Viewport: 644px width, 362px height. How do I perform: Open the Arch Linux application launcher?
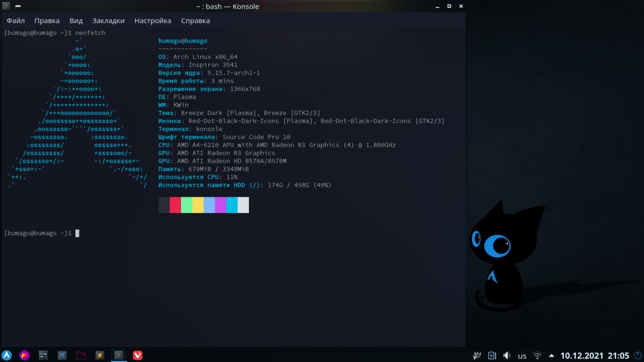(7, 355)
